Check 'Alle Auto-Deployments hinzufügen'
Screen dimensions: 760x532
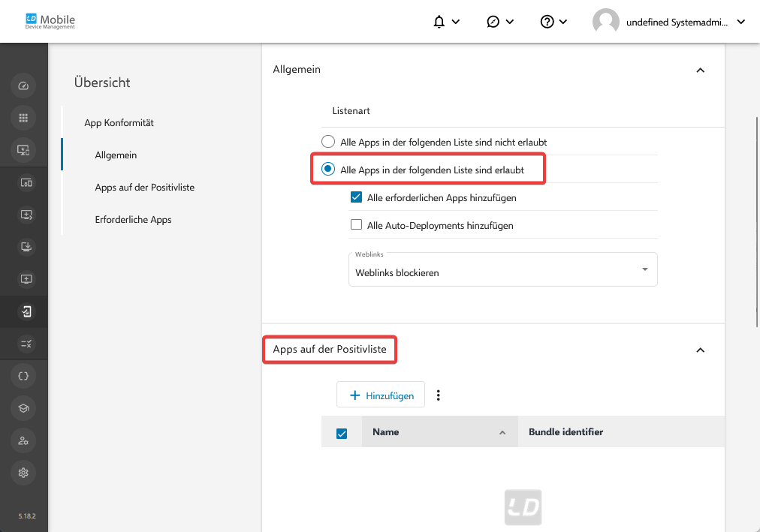[356, 224]
